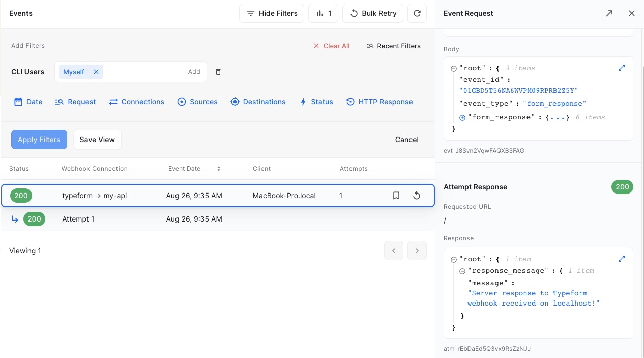The image size is (644, 358).
Task: Expand the Body JSON in fullscreen view
Action: pyautogui.click(x=622, y=67)
